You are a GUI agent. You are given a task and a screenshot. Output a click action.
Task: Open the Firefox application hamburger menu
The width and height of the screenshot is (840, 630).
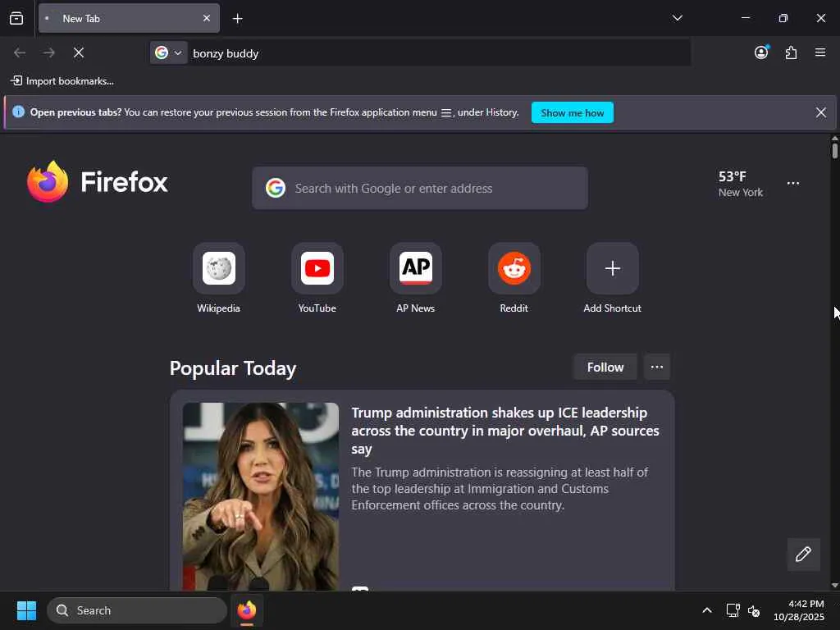[819, 52]
